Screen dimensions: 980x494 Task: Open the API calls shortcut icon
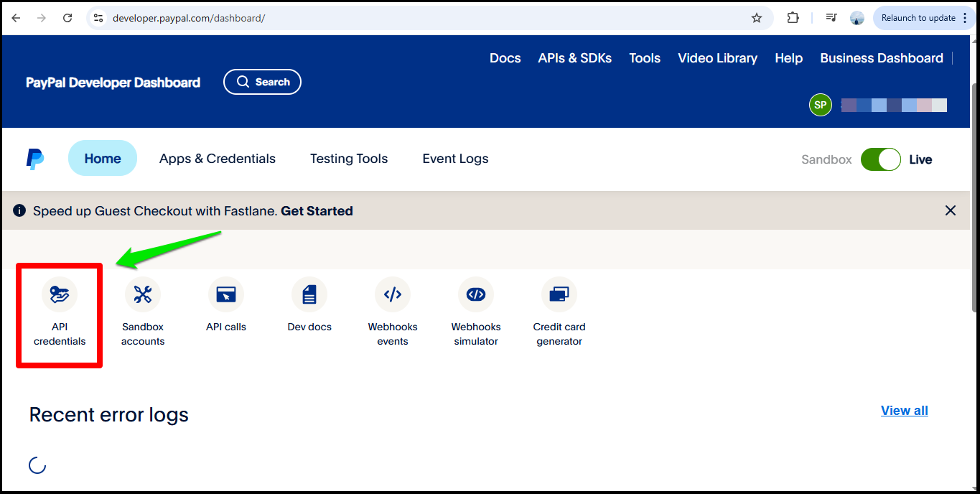pyautogui.click(x=226, y=294)
